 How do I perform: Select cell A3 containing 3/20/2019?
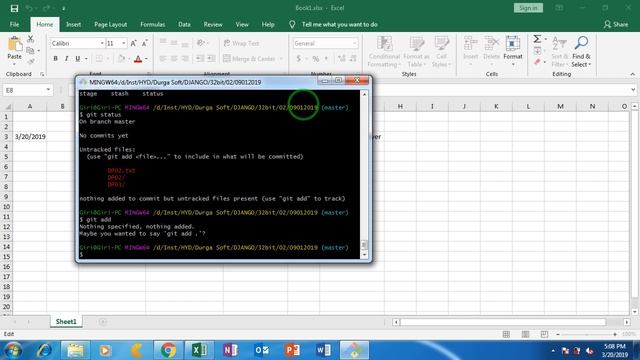click(x=30, y=137)
